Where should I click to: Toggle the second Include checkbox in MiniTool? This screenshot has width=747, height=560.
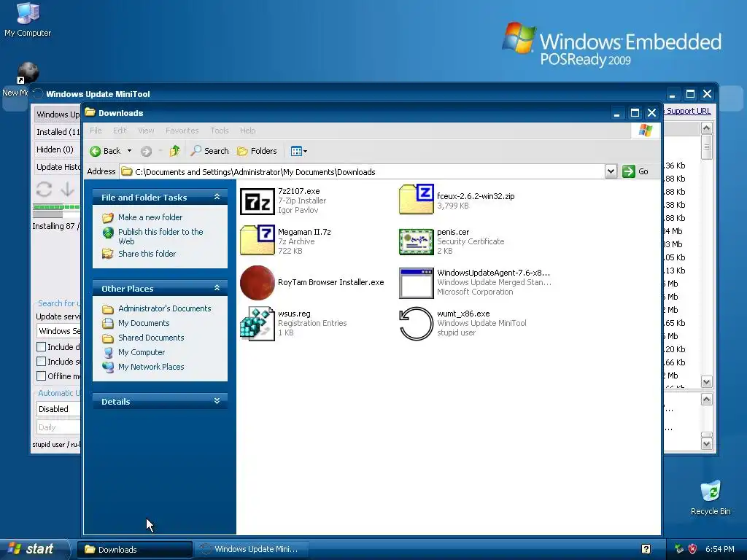click(42, 362)
